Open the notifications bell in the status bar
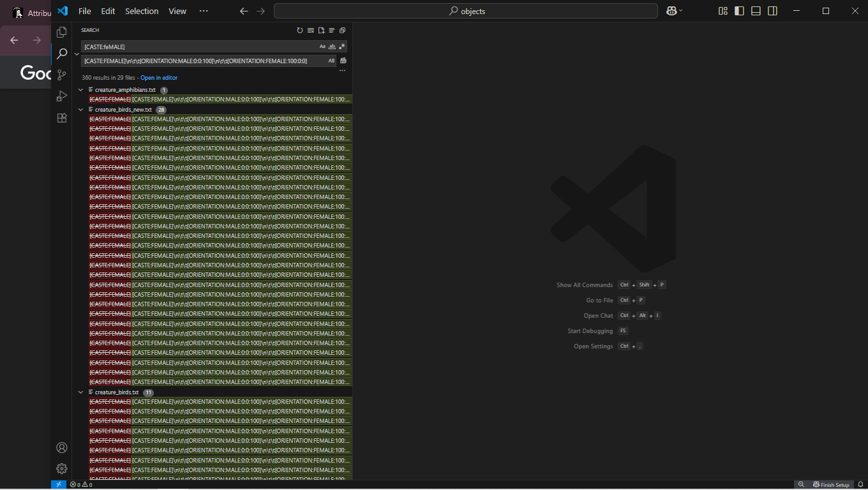This screenshot has width=868, height=490. tap(860, 485)
